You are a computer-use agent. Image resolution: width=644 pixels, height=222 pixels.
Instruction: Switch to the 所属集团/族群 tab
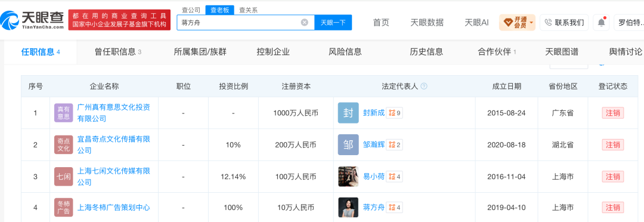tap(200, 52)
